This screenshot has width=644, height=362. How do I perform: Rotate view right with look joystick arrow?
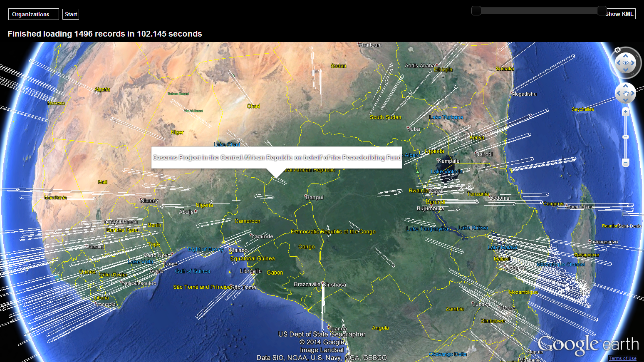(x=633, y=63)
